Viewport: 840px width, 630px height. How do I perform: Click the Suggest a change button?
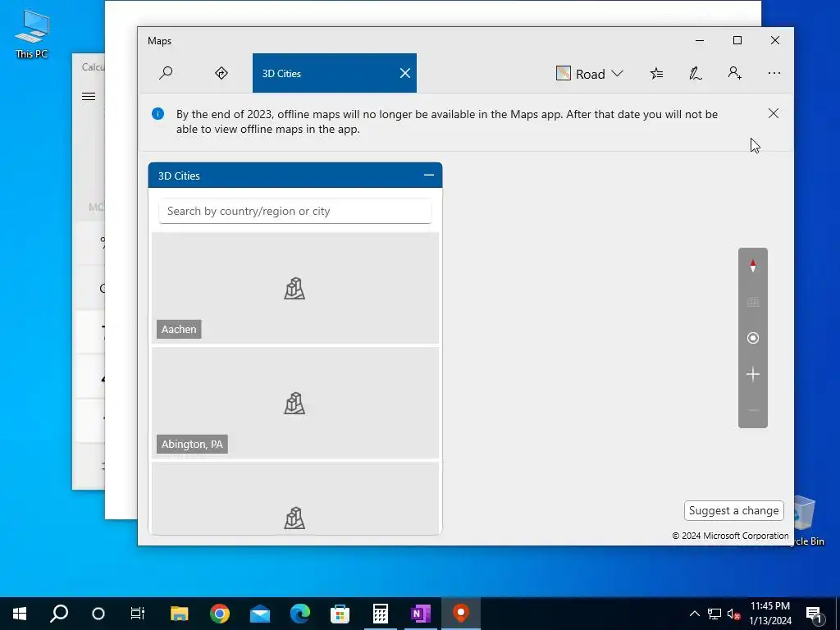pyautogui.click(x=733, y=510)
